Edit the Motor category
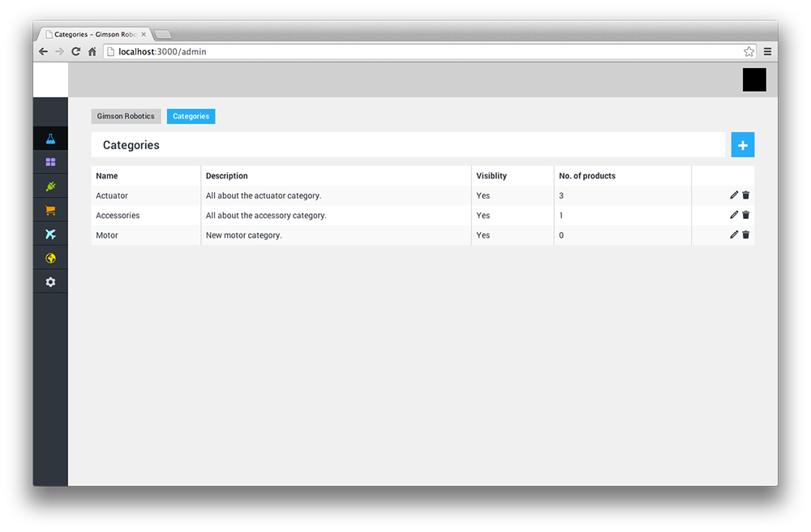Viewport: 811px width, 532px height. coord(733,234)
